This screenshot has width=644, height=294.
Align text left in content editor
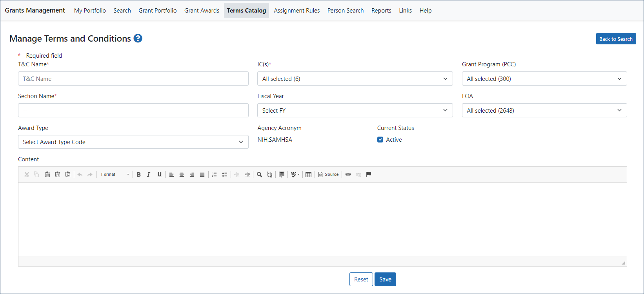click(171, 175)
